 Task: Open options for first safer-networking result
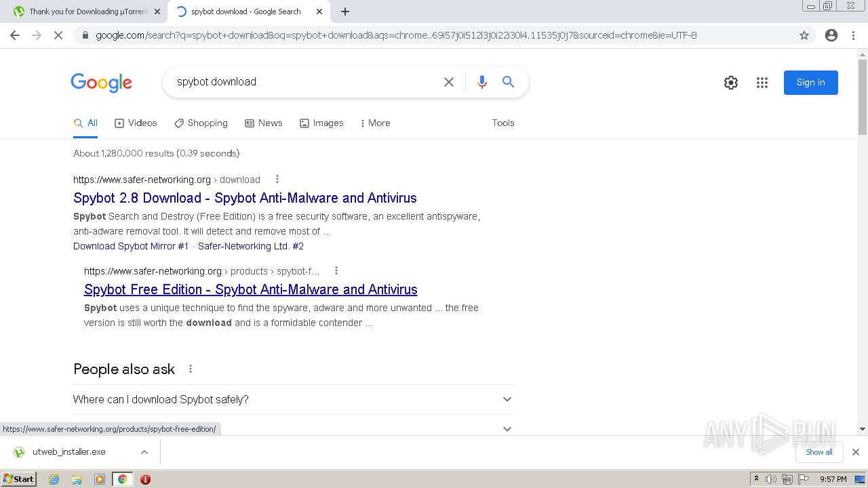point(277,179)
